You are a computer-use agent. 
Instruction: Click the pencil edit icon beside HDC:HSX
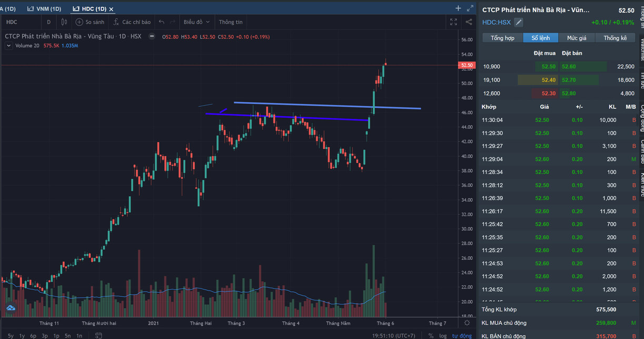519,22
